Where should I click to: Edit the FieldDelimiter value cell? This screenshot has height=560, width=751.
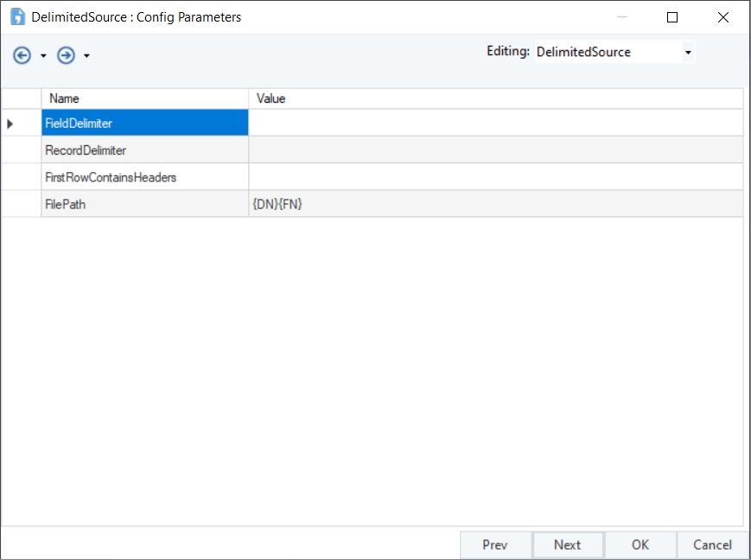496,123
